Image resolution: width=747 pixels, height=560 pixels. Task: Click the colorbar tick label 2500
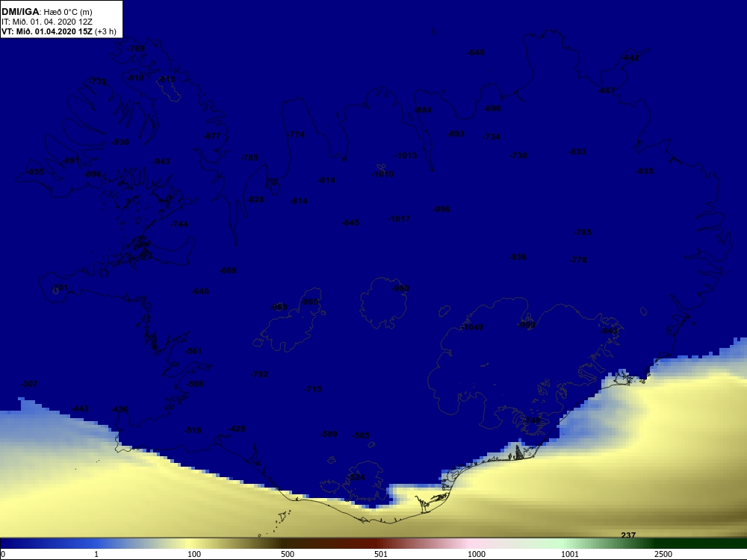point(663,554)
